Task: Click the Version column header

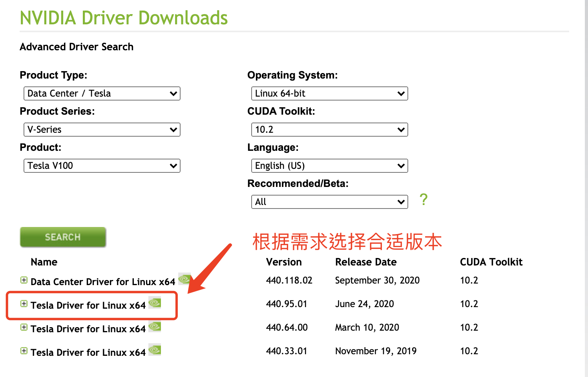Action: (x=284, y=262)
